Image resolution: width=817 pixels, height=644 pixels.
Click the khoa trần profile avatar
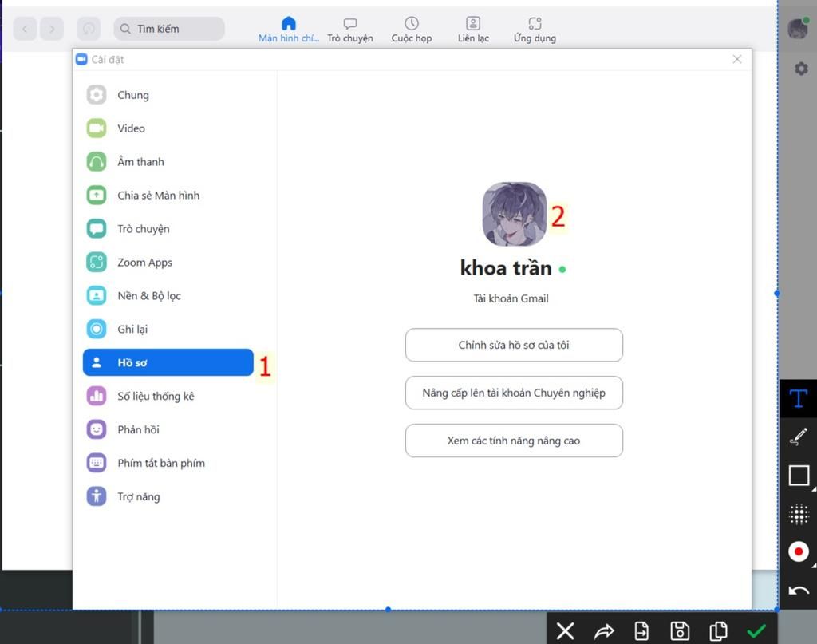click(x=515, y=214)
